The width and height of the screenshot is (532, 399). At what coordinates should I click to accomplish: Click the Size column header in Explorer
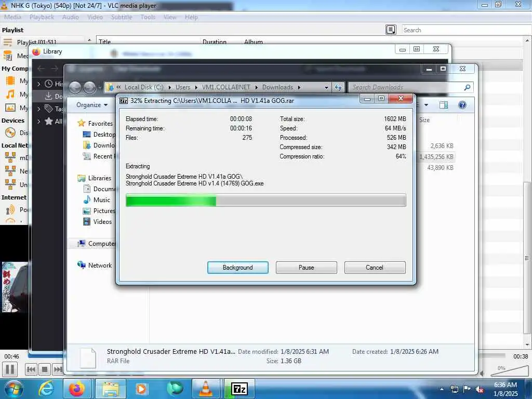424,120
